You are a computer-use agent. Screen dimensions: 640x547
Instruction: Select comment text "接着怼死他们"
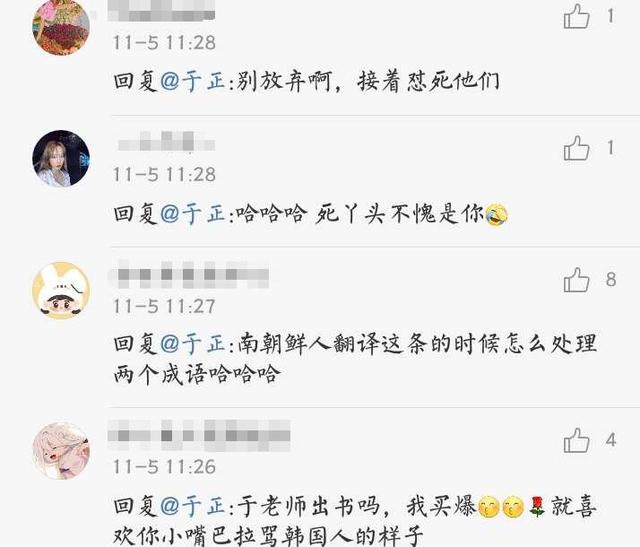429,81
